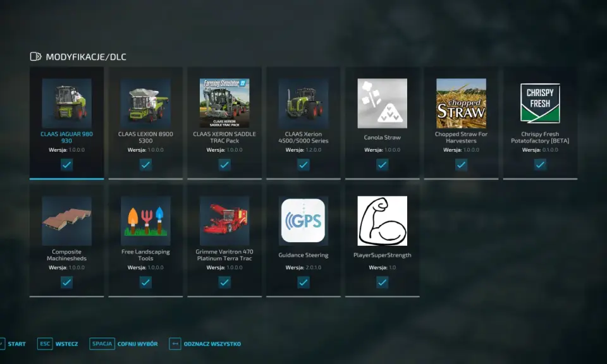Screen dimensions: 607x364
Task: Click the Chrispy Fresh Potatofactory [BETA] title
Action: [540, 137]
